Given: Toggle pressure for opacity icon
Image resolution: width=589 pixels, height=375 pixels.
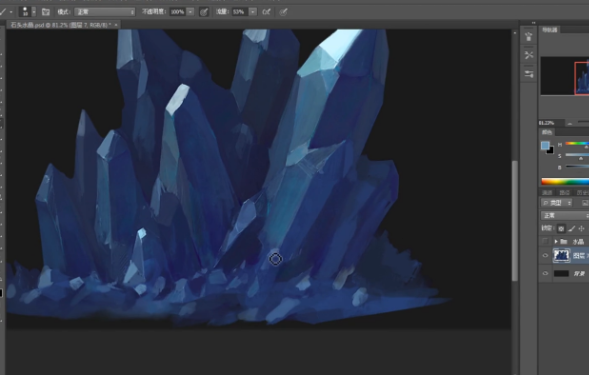Looking at the screenshot, I should click(x=204, y=12).
